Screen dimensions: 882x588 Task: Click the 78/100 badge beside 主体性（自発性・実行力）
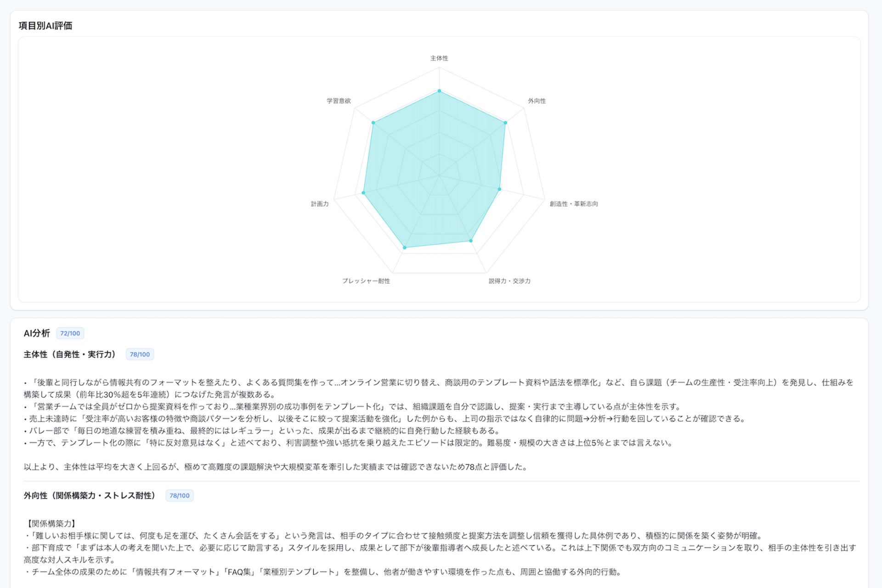(140, 355)
